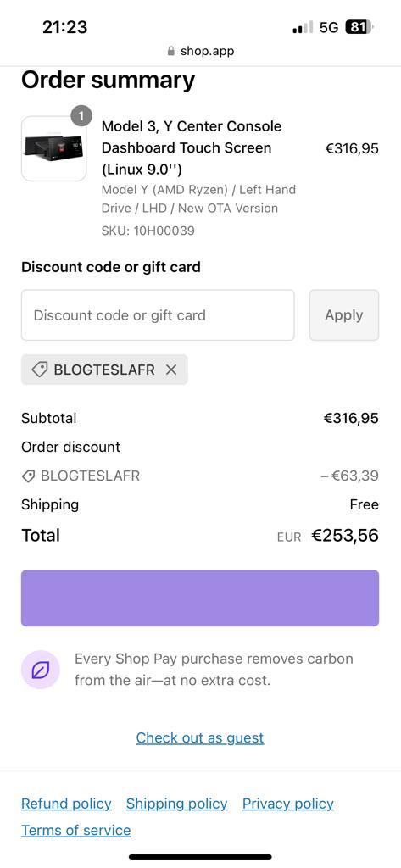Remove the BLOGTESLAFR discount code chip
The height and width of the screenshot is (868, 401).
pyautogui.click(x=171, y=370)
